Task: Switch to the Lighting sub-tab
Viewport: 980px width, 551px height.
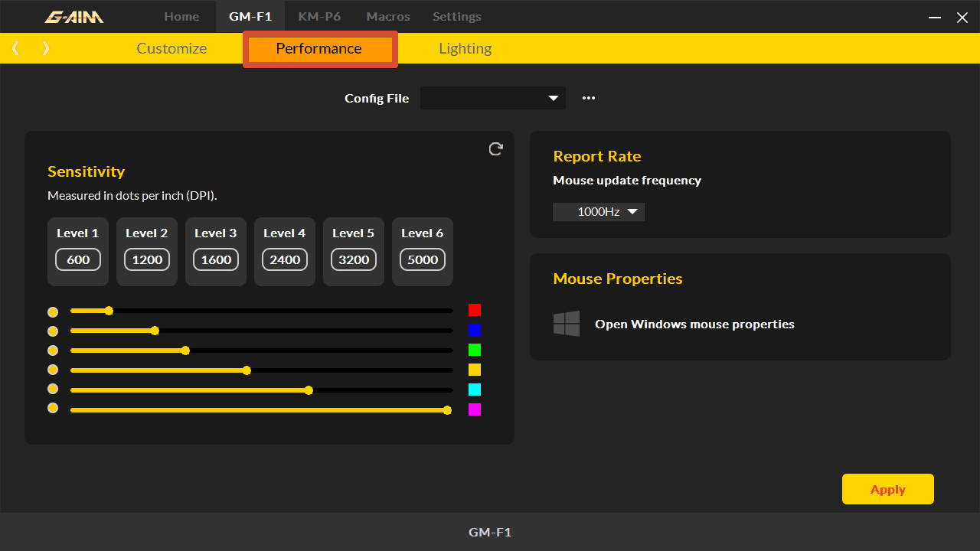Action: (x=465, y=48)
